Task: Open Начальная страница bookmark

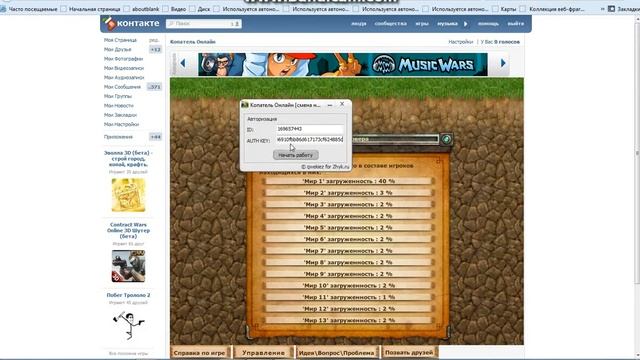Action: point(90,9)
